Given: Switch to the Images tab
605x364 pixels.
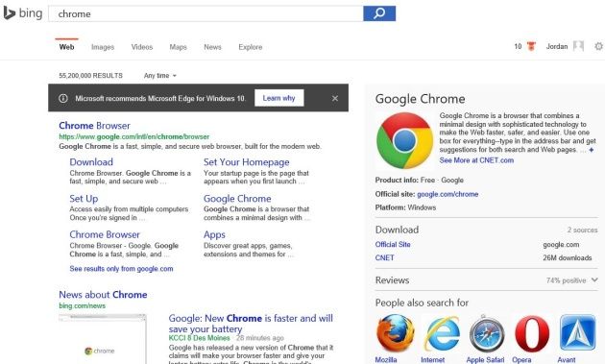Looking at the screenshot, I should [103, 47].
